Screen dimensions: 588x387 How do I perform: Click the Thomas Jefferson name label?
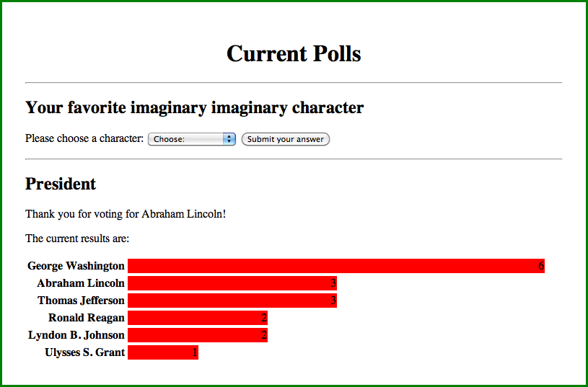[81, 301]
